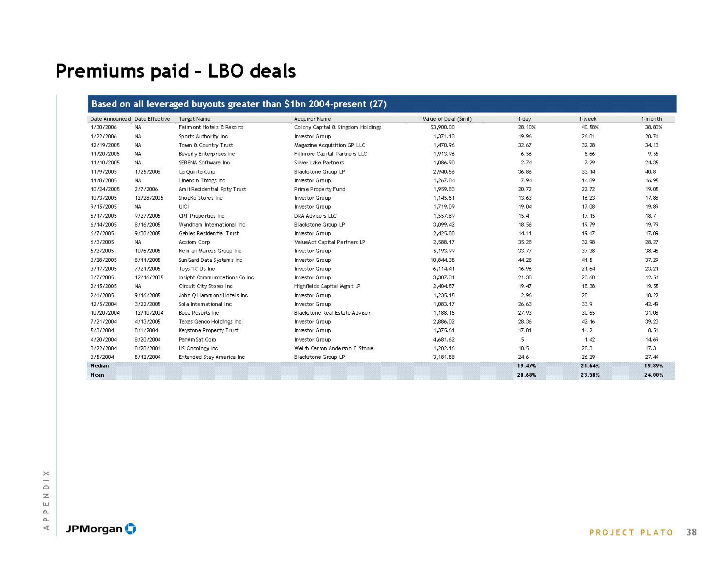Viewport: 728px width, 562px height.
Task: Click the page number '38'
Action: click(692, 532)
